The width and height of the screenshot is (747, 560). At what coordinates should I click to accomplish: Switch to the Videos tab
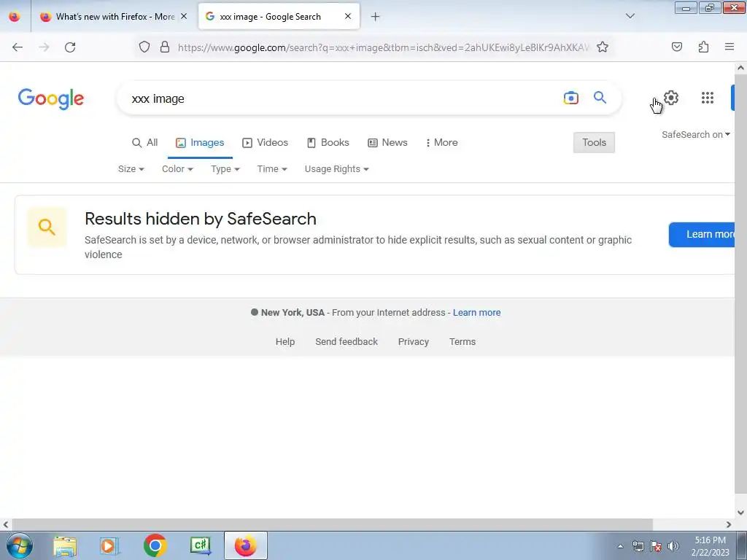[266, 142]
